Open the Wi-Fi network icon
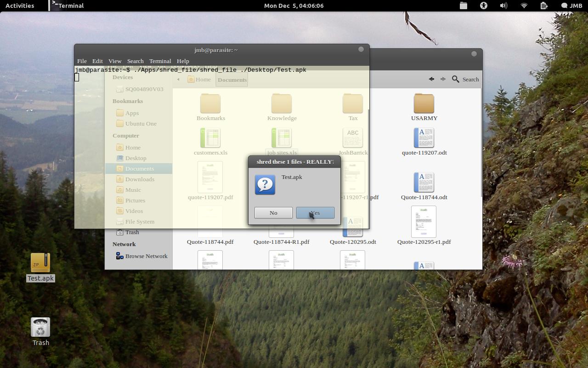Viewport: 588px width, 368px height. (x=524, y=6)
